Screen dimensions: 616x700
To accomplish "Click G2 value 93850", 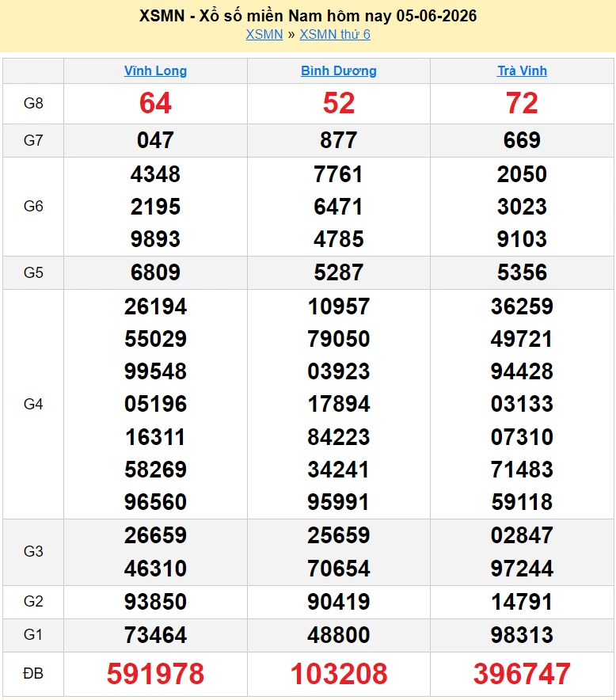I will click(155, 602).
